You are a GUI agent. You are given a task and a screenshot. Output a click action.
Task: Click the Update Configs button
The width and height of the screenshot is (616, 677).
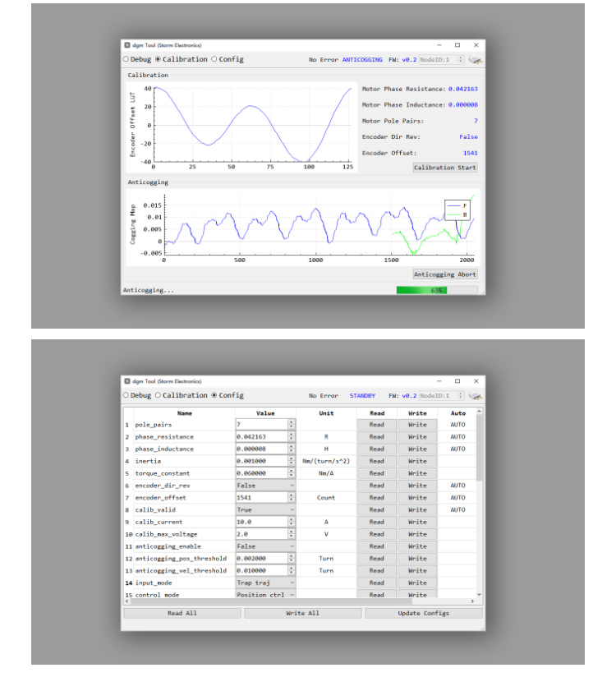(424, 613)
